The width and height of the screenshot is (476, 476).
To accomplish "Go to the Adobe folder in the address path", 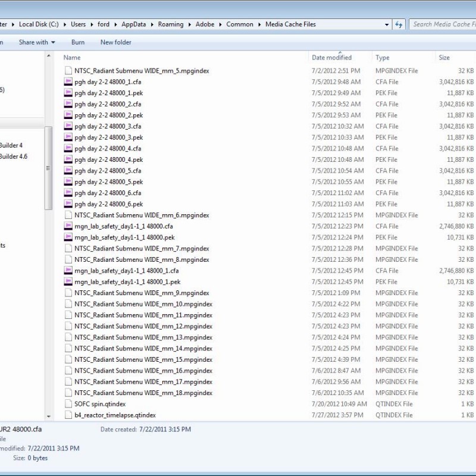I will click(205, 24).
